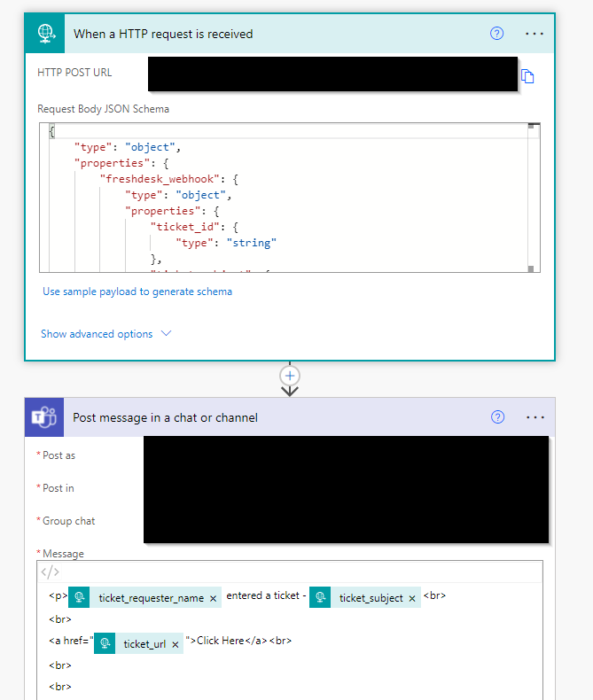Click the Request Body JSON Schema label
Screen dimensions: 593x700
(103, 109)
